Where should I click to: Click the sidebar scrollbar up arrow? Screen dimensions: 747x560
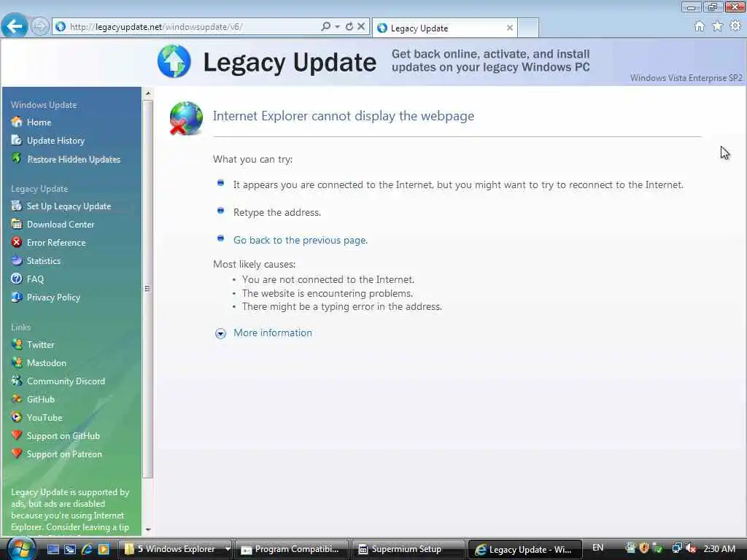point(148,93)
